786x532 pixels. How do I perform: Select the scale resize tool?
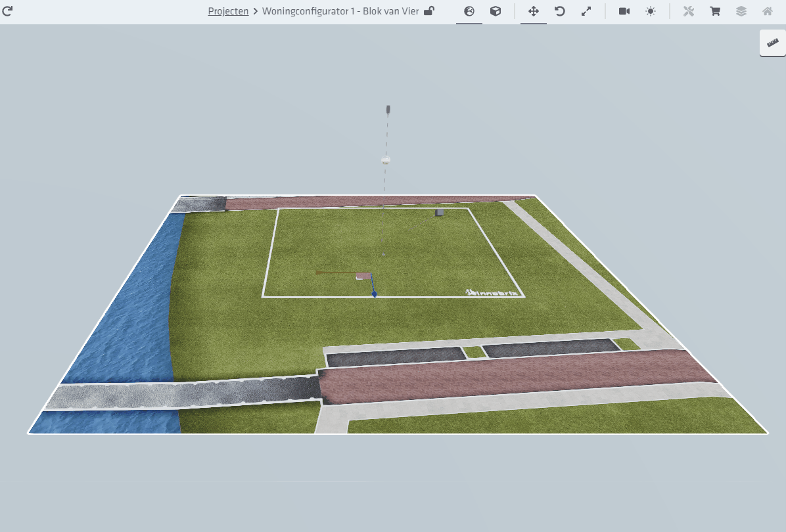pos(586,11)
